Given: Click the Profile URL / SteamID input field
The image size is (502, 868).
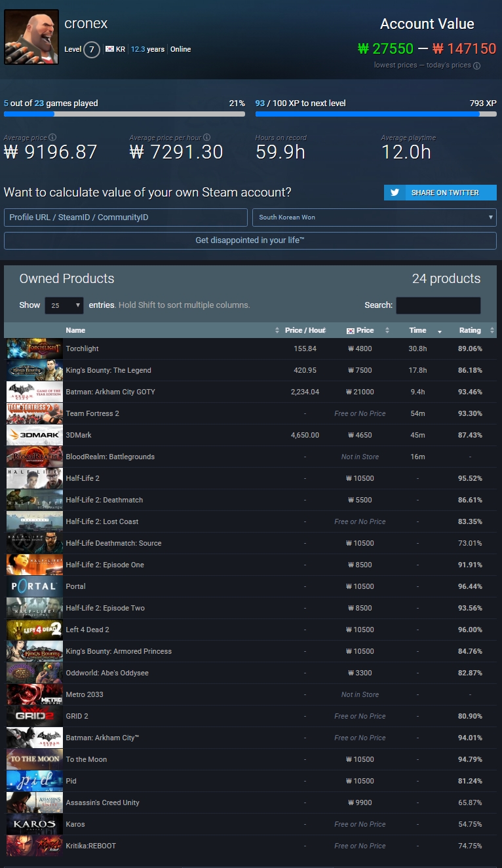Looking at the screenshot, I should click(126, 217).
